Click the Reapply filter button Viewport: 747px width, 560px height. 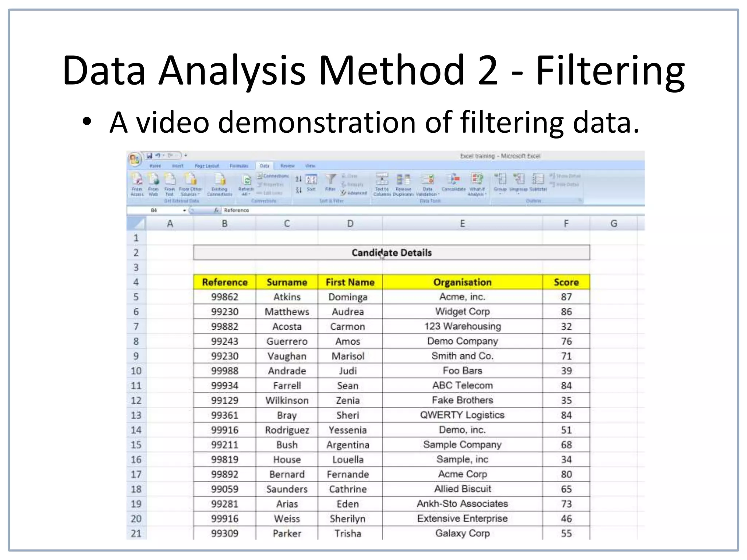coord(352,184)
